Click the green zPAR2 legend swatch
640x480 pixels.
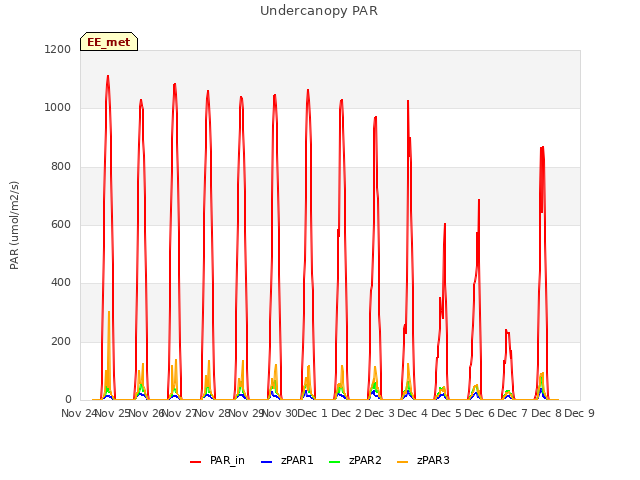click(335, 462)
